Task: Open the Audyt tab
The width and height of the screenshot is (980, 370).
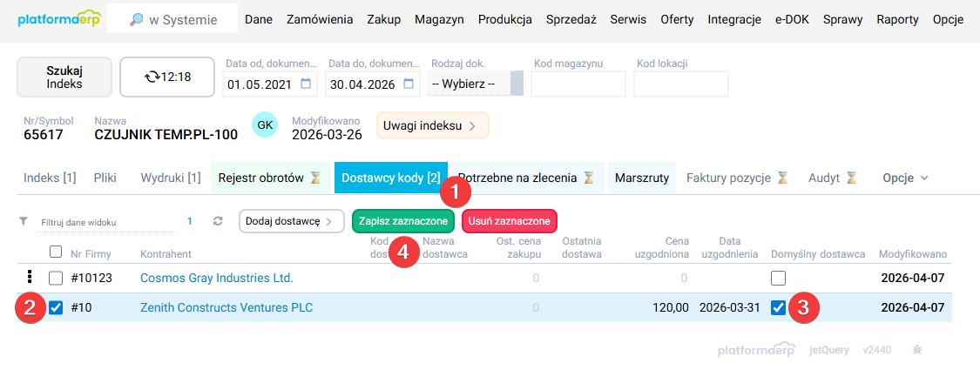Action: click(832, 178)
